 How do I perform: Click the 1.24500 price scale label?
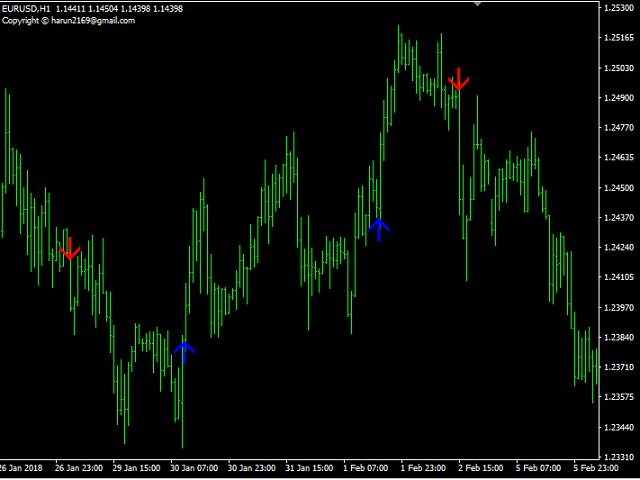[x=619, y=188]
